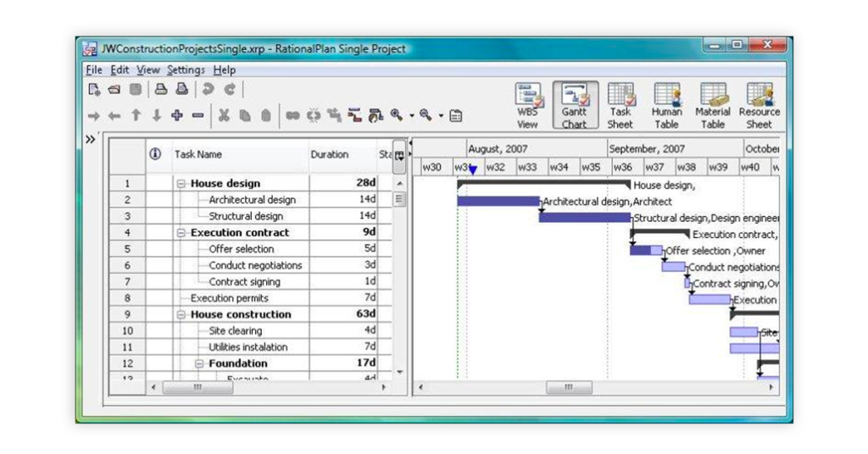The height and width of the screenshot is (454, 868).
Task: Click the task table horizontal scrollbar thumb
Action: 198,387
